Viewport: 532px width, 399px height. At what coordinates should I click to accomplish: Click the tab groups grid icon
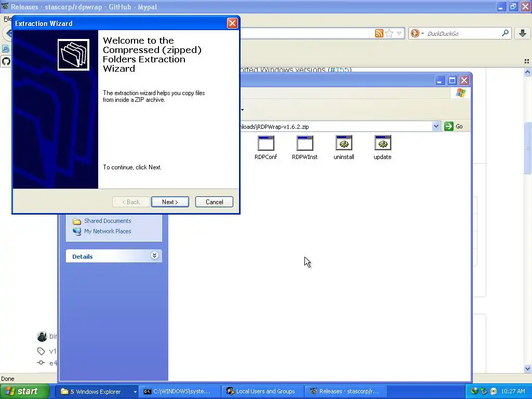click(527, 61)
